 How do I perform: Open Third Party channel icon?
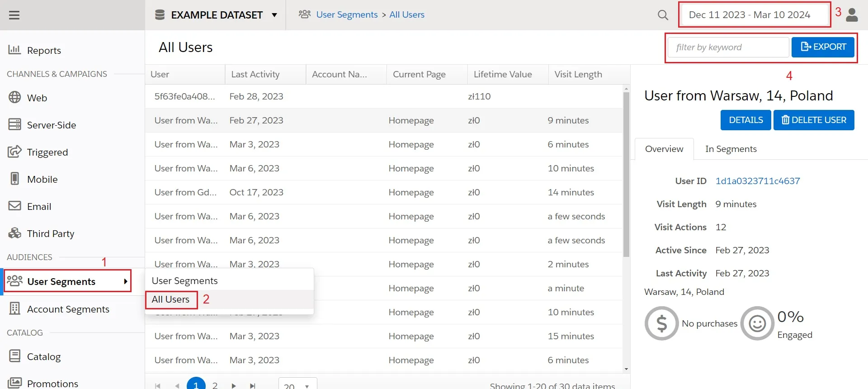pyautogui.click(x=15, y=233)
